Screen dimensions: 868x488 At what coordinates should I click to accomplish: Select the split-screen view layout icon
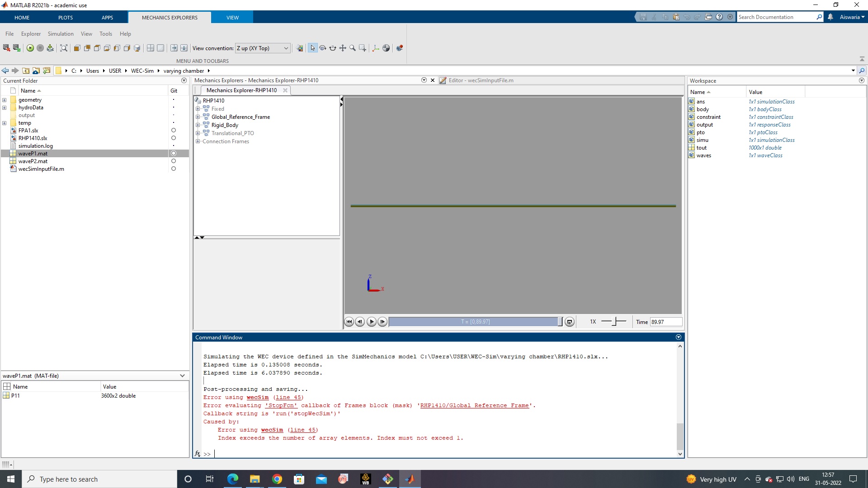pos(151,48)
